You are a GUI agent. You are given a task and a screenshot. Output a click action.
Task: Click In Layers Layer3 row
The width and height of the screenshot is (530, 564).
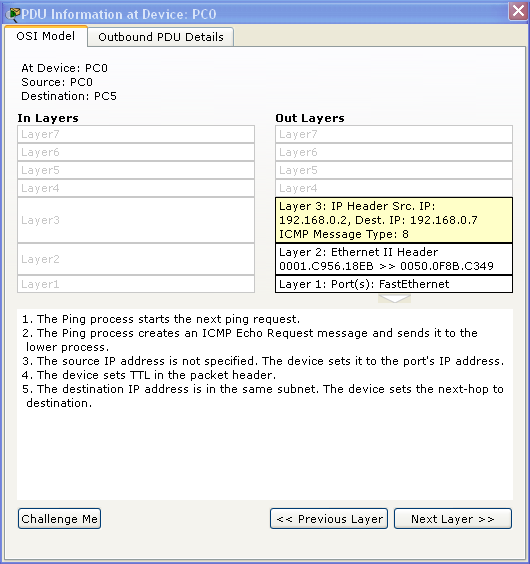click(x=136, y=220)
